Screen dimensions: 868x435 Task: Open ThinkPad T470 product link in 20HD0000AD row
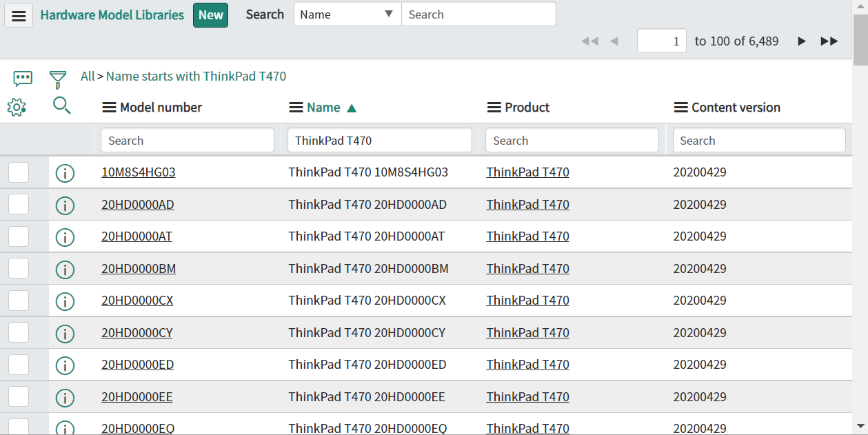[527, 205]
